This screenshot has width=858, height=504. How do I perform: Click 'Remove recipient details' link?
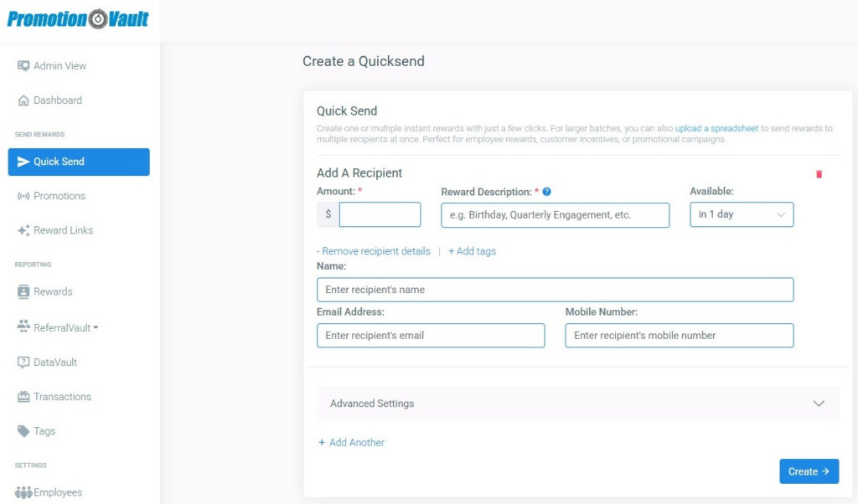(x=374, y=251)
